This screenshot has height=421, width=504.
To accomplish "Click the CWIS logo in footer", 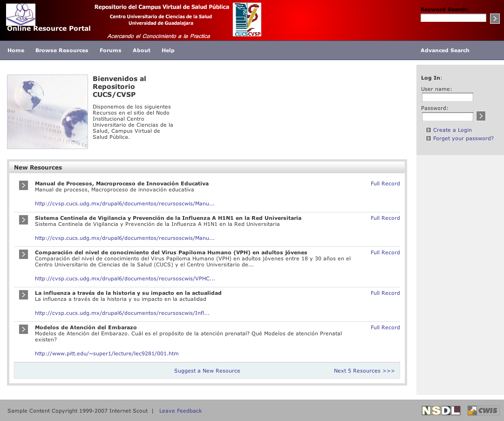I will tap(484, 410).
